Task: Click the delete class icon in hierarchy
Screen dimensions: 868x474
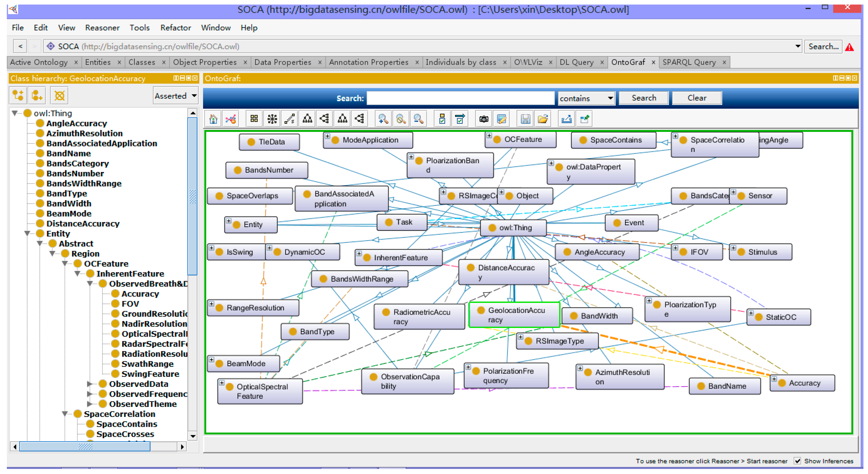Action: click(59, 96)
